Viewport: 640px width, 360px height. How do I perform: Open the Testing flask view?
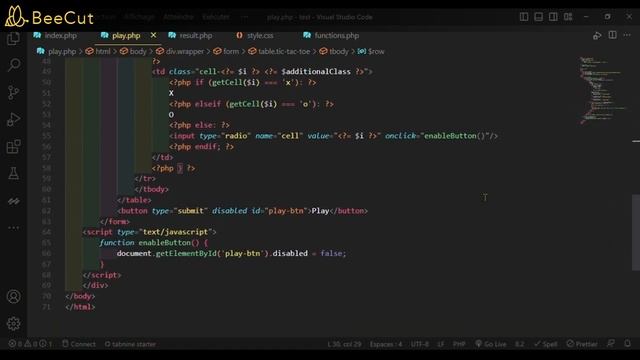13,173
